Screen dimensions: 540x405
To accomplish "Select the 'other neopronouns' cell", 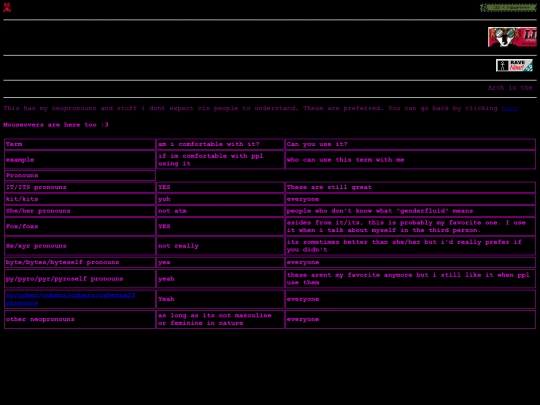I will click(x=80, y=319).
